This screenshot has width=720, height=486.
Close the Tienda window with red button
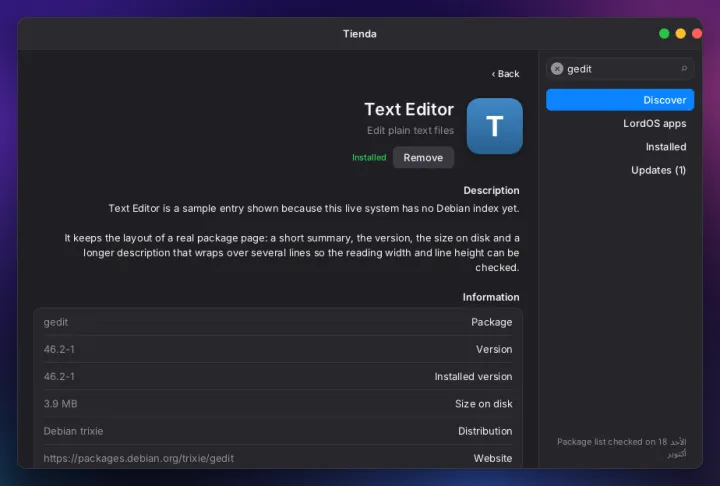point(697,34)
